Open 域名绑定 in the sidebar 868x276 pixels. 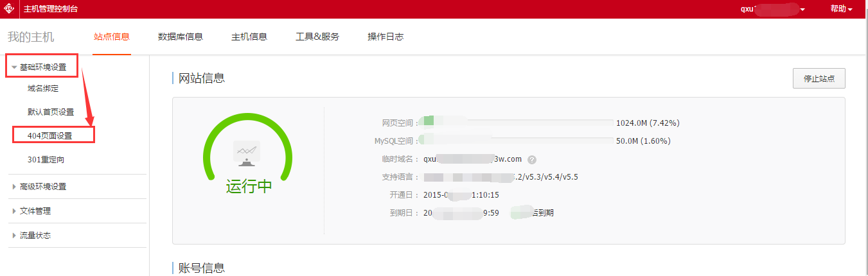coord(43,89)
